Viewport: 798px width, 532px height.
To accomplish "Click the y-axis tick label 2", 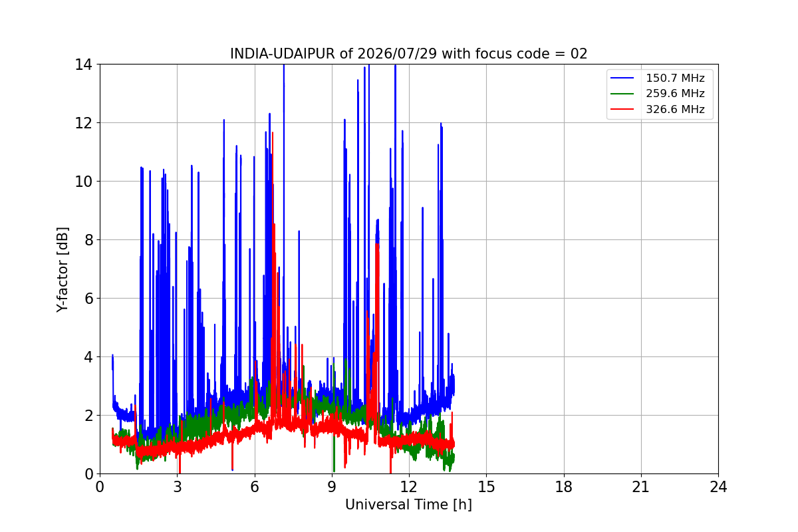I will pyautogui.click(x=88, y=416).
